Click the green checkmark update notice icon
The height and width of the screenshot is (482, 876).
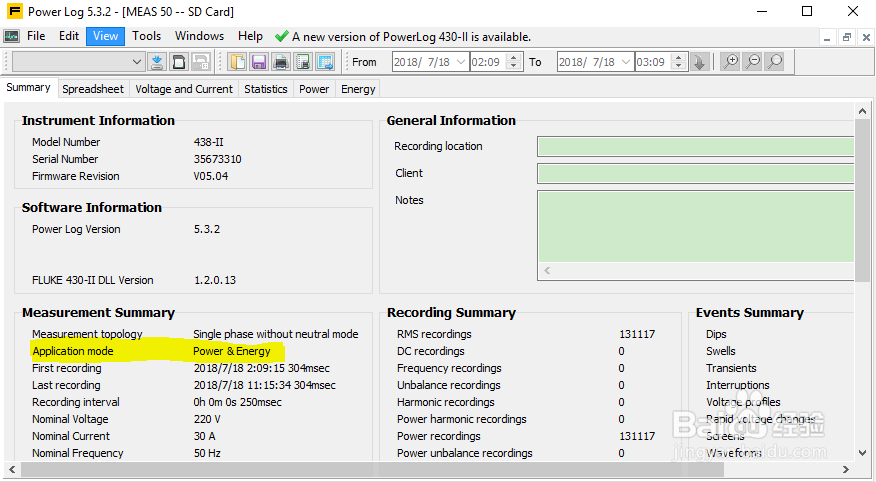pos(282,37)
